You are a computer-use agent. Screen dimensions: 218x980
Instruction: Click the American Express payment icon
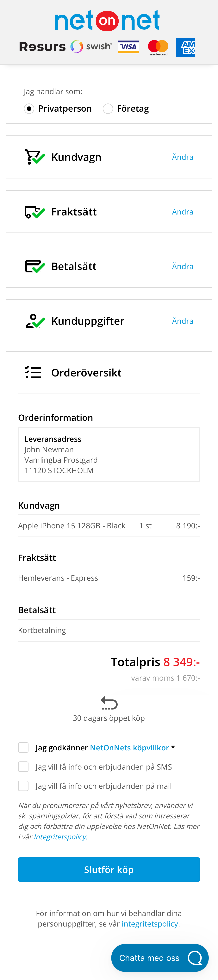point(186,47)
